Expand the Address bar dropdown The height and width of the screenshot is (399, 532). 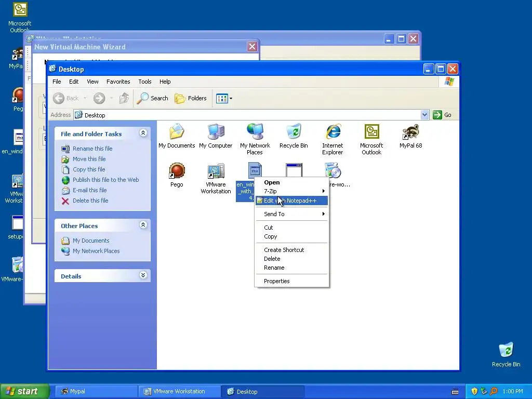click(x=424, y=115)
